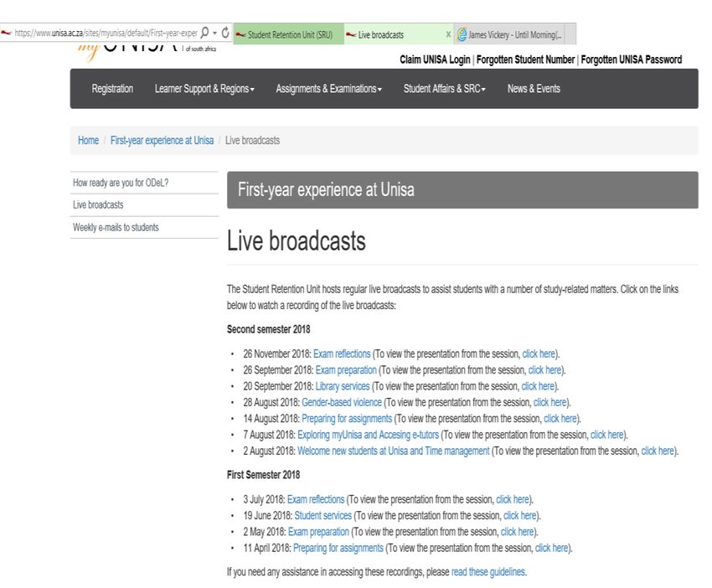This screenshot has width=712, height=588.
Task: Open 14 August Preparing for assignments recording
Action: pos(347,419)
